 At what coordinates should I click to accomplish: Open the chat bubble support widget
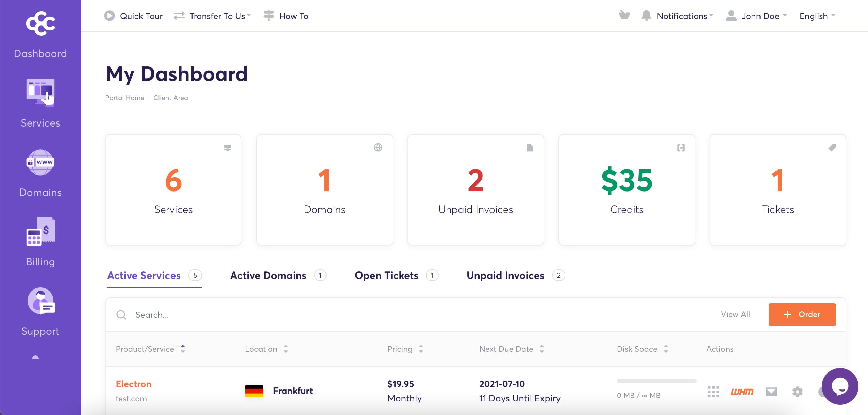pyautogui.click(x=840, y=386)
